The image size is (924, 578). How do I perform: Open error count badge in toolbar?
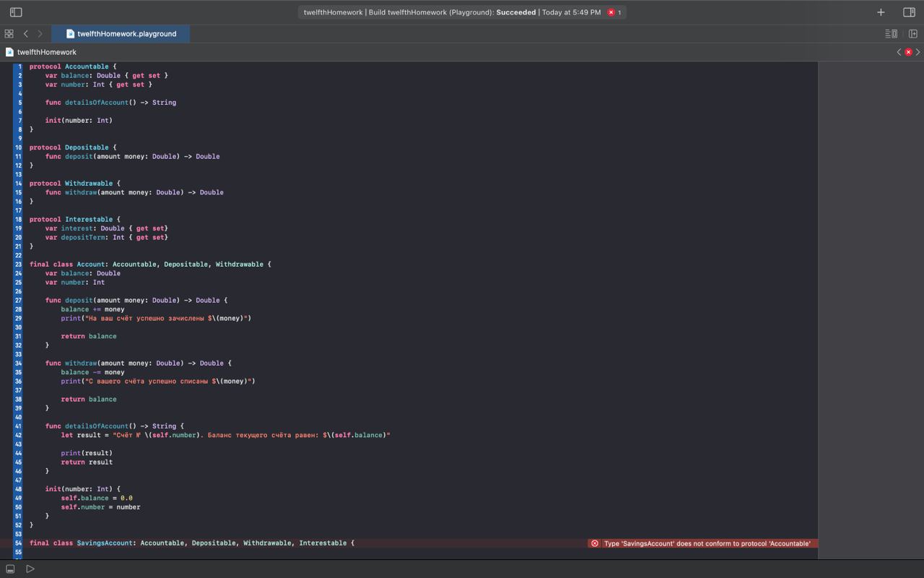[x=614, y=12]
